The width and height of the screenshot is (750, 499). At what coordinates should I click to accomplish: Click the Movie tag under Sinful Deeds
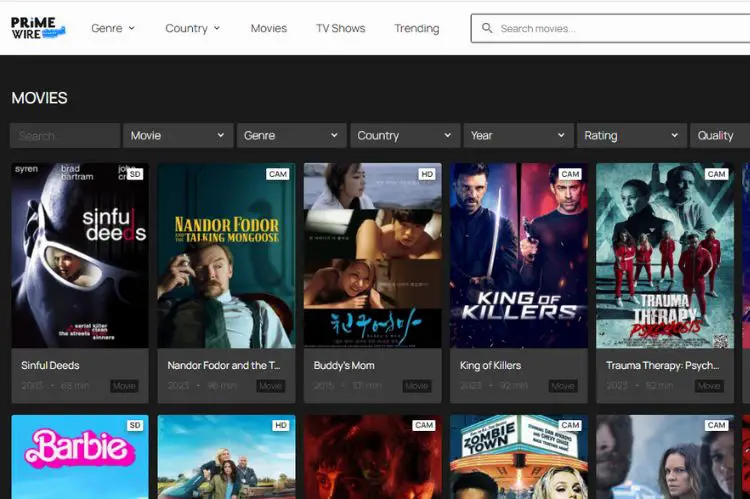tap(124, 386)
